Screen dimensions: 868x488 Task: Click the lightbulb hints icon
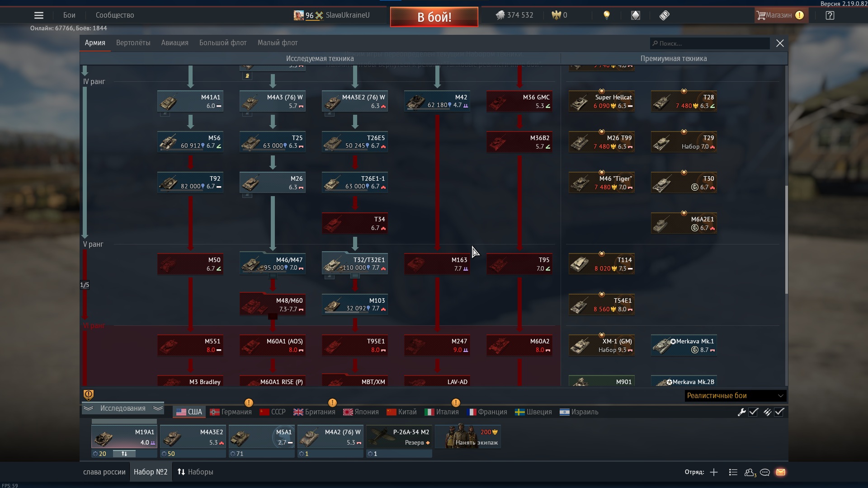click(607, 15)
